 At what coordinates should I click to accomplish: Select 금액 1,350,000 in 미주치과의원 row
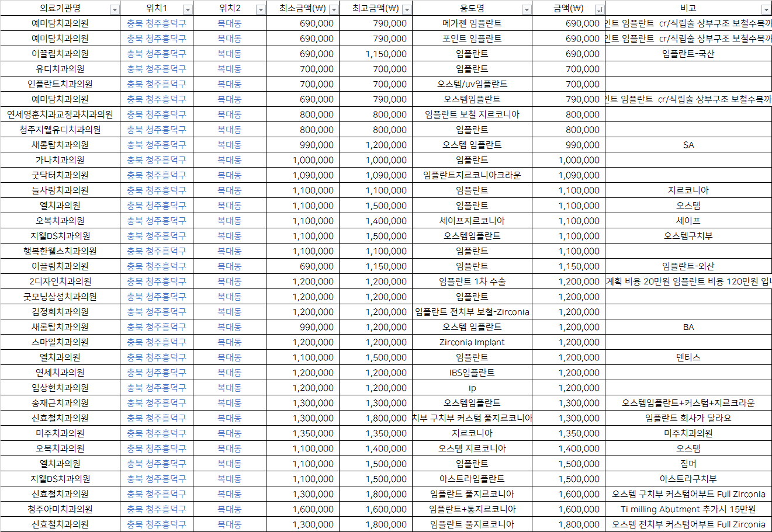point(569,433)
